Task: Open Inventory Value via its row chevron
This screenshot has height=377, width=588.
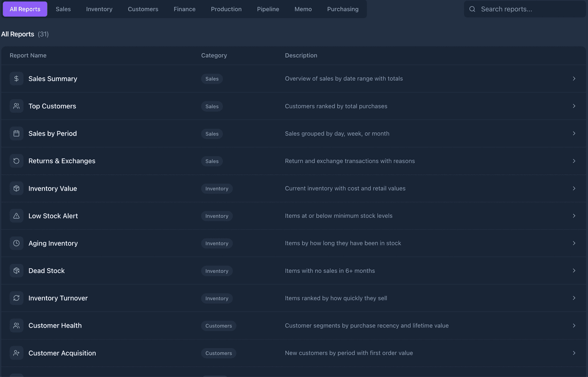Action: 574,188
